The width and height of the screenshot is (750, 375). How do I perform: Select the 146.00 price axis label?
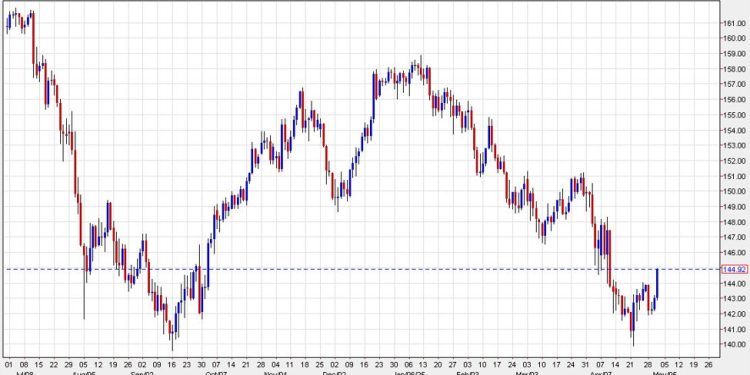pyautogui.click(x=734, y=252)
